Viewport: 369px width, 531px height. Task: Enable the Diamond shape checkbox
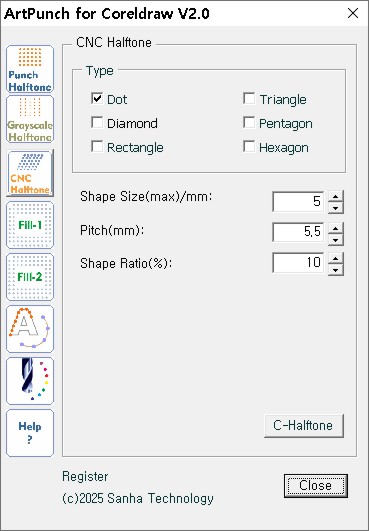97,123
